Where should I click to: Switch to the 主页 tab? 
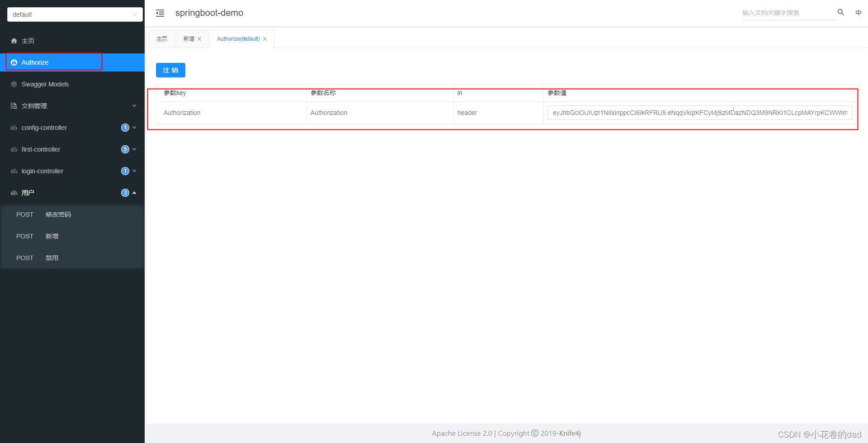pos(161,38)
